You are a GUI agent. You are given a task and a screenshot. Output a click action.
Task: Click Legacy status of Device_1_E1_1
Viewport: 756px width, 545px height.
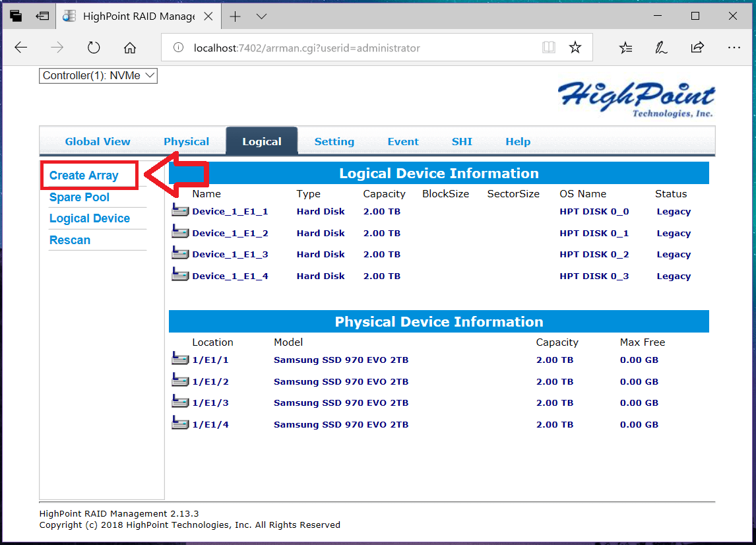[x=674, y=212]
